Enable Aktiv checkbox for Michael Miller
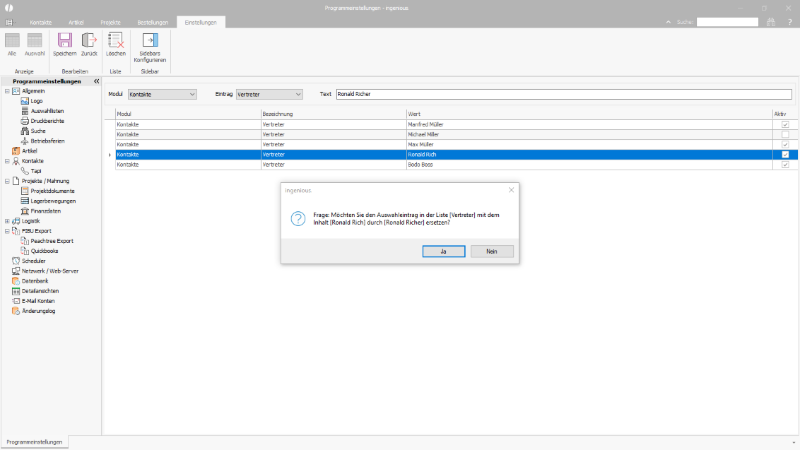Image resolution: width=800 pixels, height=450 pixels. 785,135
